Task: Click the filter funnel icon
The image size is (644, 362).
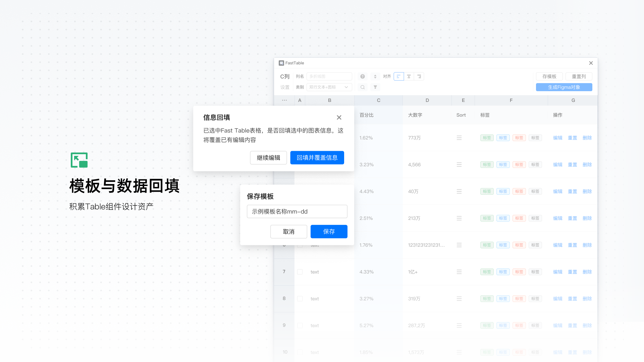Action: coord(375,87)
